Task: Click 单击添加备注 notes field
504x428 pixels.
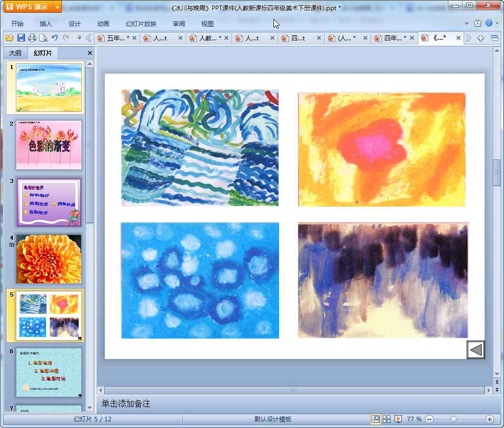Action: coord(295,403)
